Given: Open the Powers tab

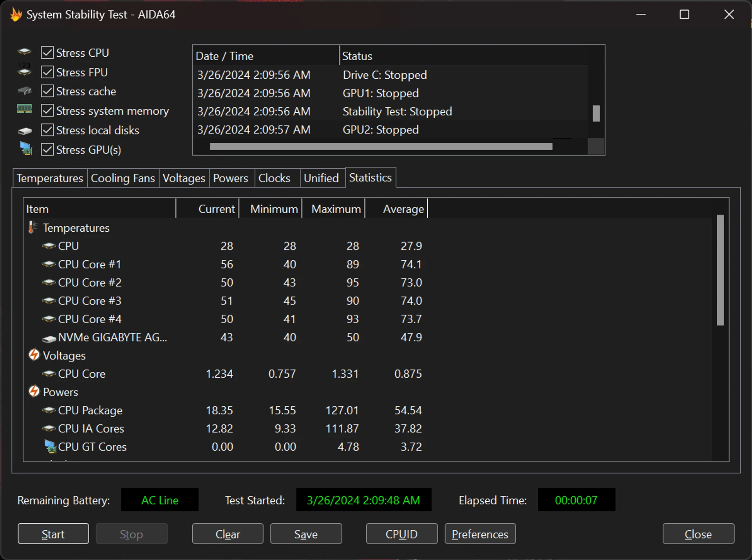Looking at the screenshot, I should [x=231, y=178].
